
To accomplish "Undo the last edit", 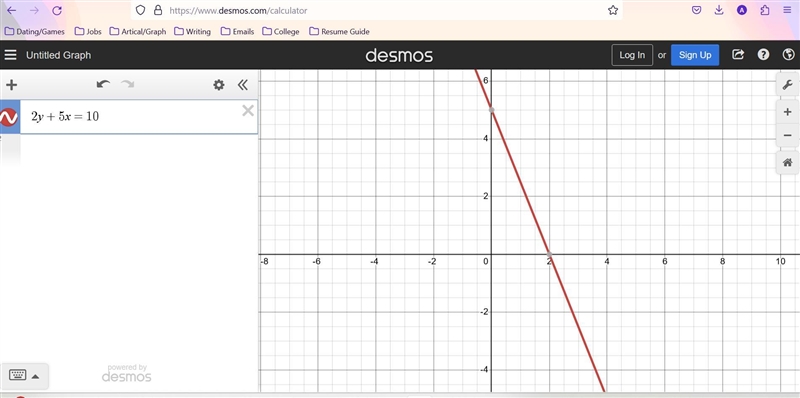I will tap(103, 84).
